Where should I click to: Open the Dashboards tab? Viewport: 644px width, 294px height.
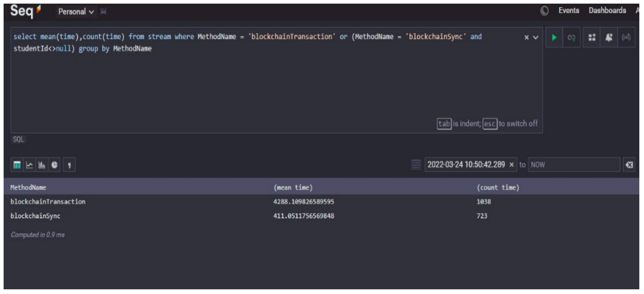coord(607,10)
